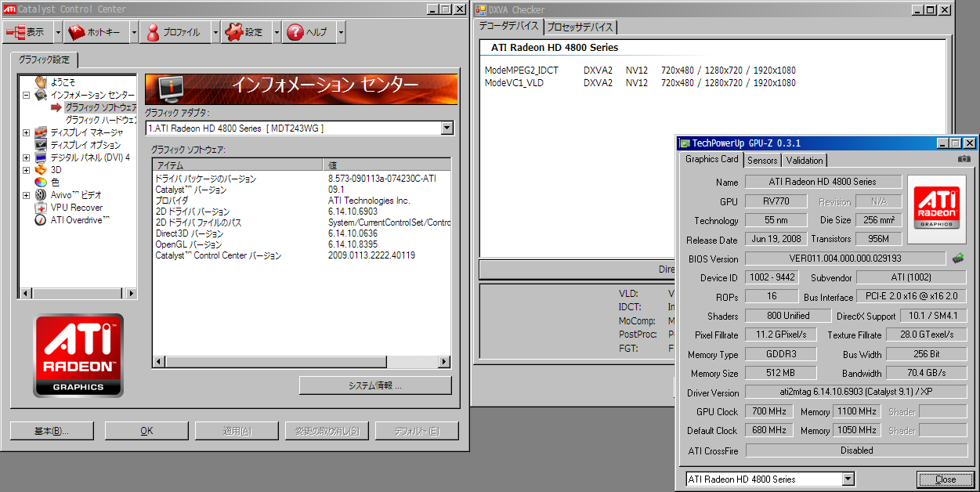980x492 pixels.
Task: Click the DXVA Checker title bar icon
Action: pyautogui.click(x=481, y=9)
